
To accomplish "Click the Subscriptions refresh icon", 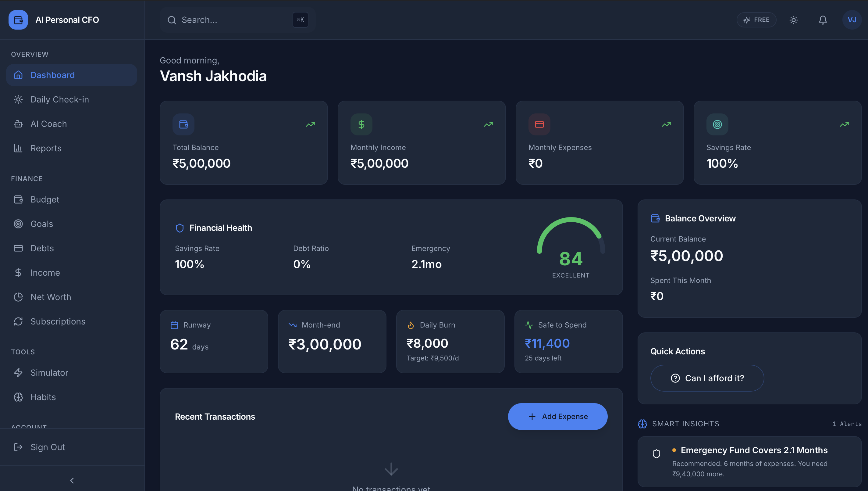I will tap(18, 321).
